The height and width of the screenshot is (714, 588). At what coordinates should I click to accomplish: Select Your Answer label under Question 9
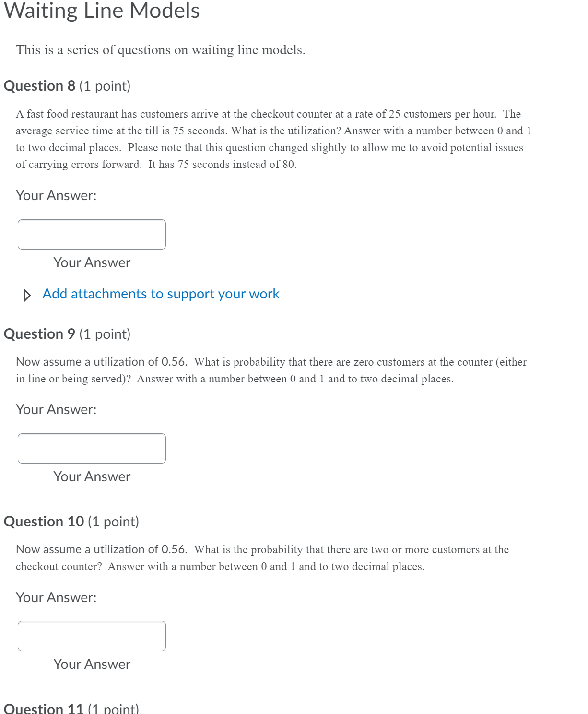(92, 477)
